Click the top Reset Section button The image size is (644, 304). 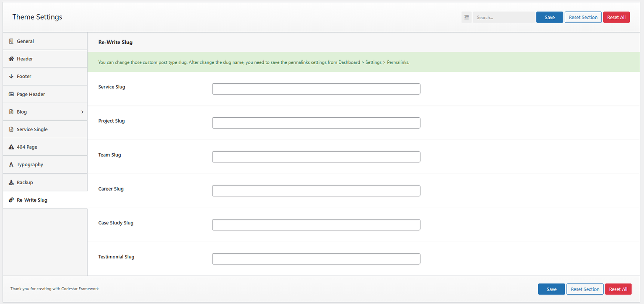(583, 18)
